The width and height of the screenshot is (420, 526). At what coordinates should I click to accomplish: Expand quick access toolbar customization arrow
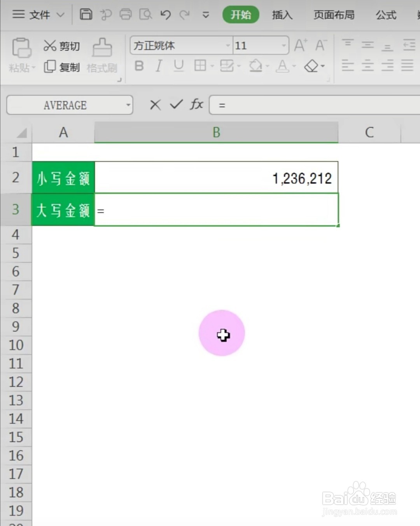coord(206,15)
